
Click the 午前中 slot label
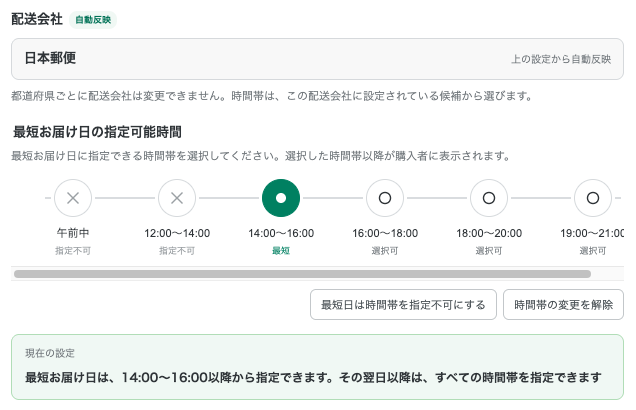[x=73, y=233]
